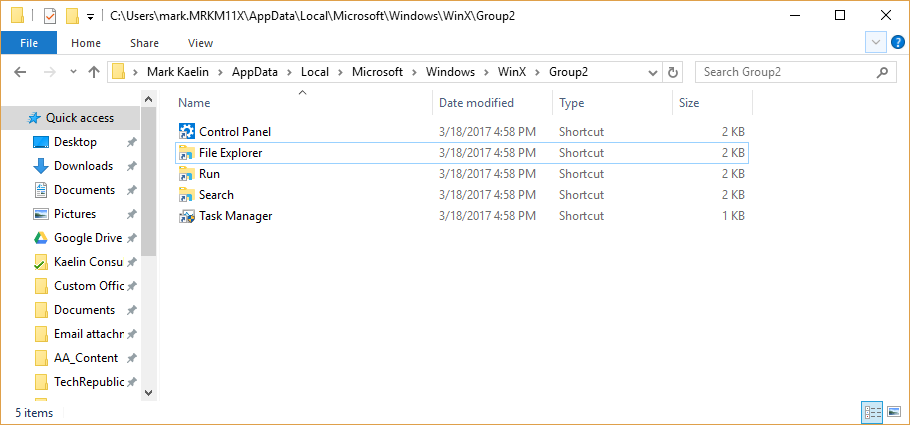The width and height of the screenshot is (910, 425).
Task: Open the address bar history dropdown
Action: [x=653, y=72]
